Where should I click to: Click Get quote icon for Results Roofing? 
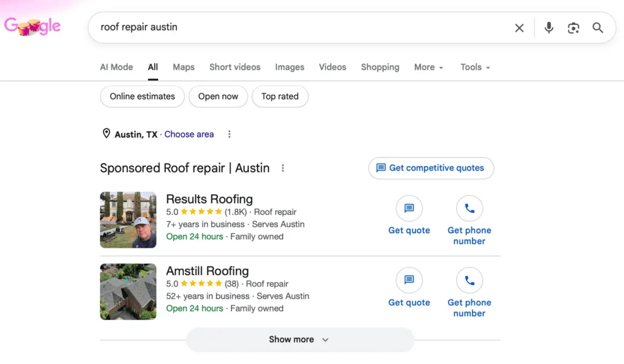(409, 208)
